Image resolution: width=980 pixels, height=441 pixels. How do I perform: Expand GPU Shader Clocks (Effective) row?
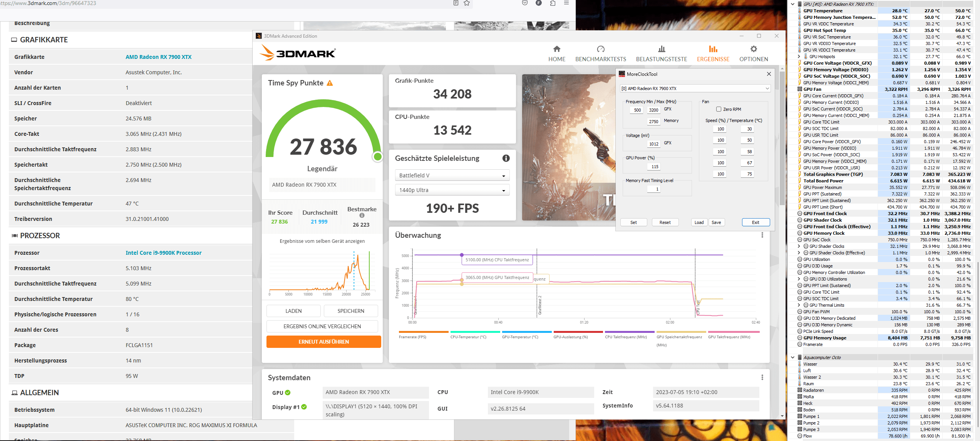tap(799, 253)
